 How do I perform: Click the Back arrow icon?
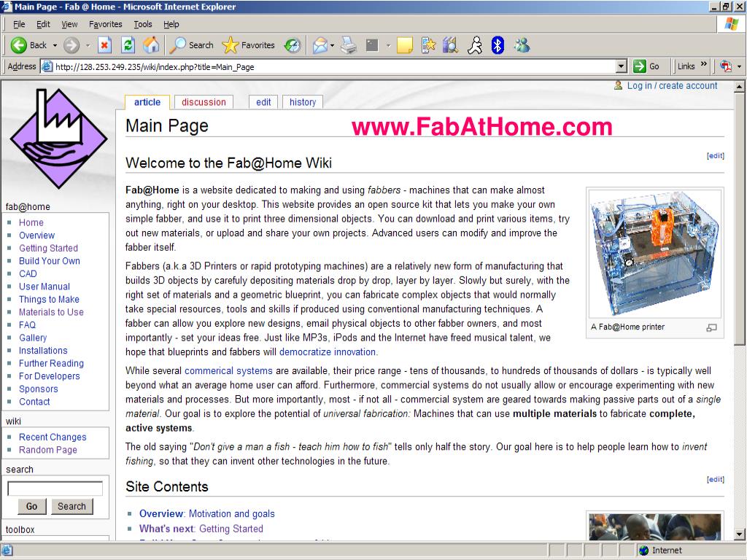coord(18,45)
